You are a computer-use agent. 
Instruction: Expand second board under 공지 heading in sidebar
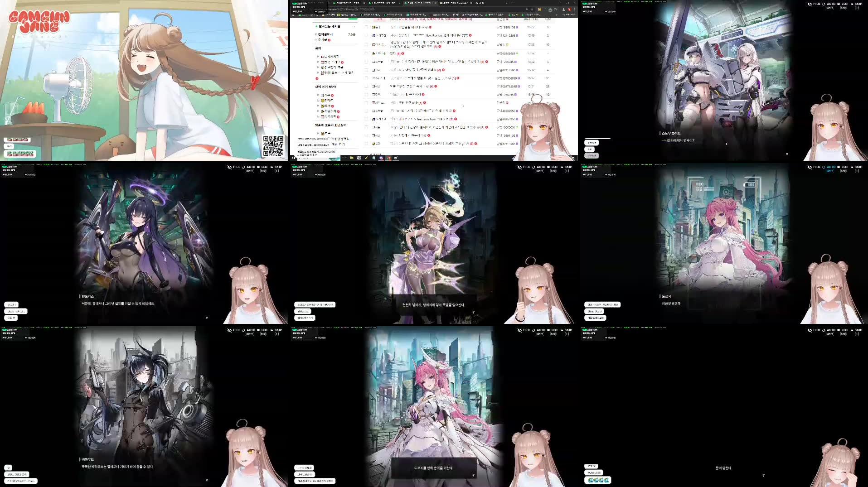tap(318, 62)
